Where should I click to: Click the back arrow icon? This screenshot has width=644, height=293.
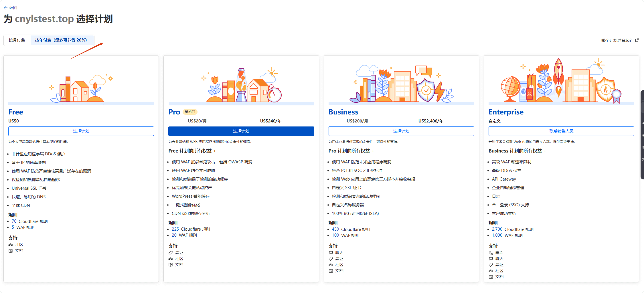[5, 8]
